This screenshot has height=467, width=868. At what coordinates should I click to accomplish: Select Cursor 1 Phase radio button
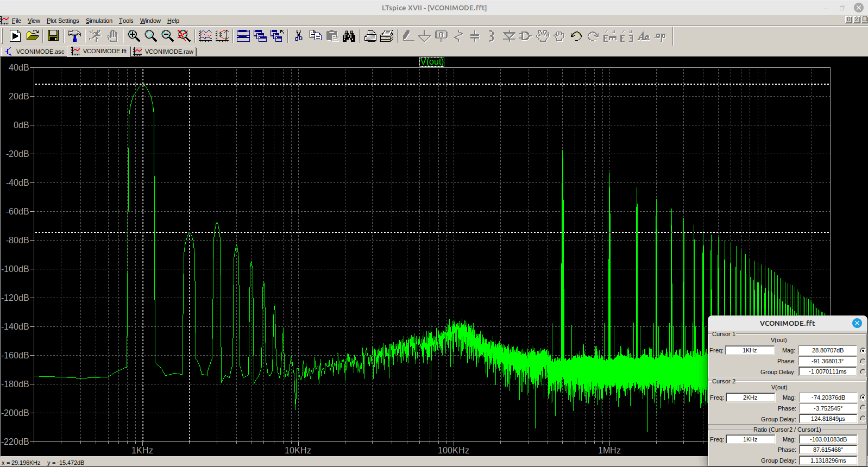[863, 361]
